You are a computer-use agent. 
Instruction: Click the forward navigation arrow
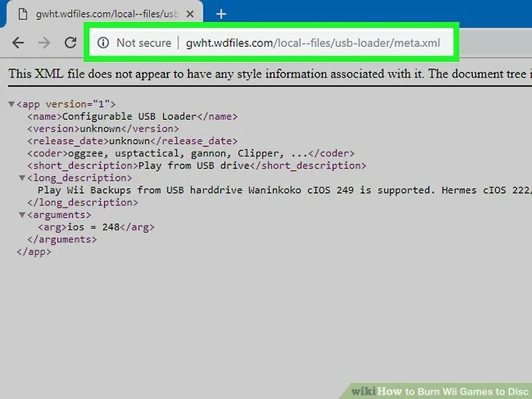coord(44,42)
